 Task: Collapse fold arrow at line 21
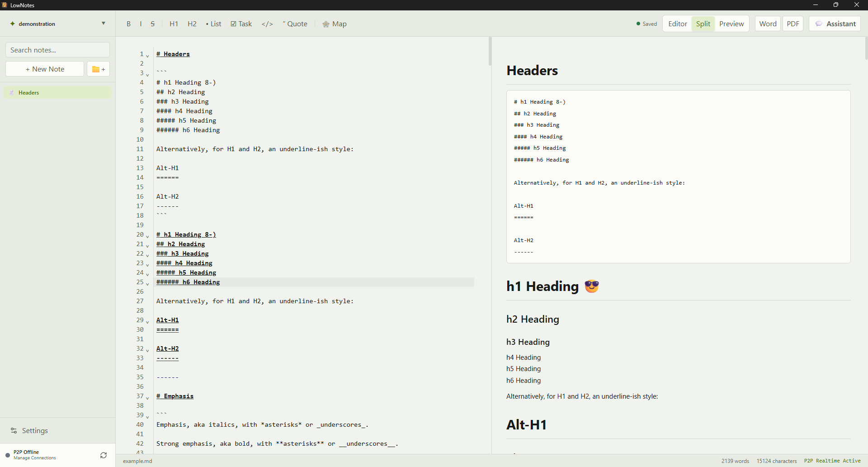click(x=147, y=246)
